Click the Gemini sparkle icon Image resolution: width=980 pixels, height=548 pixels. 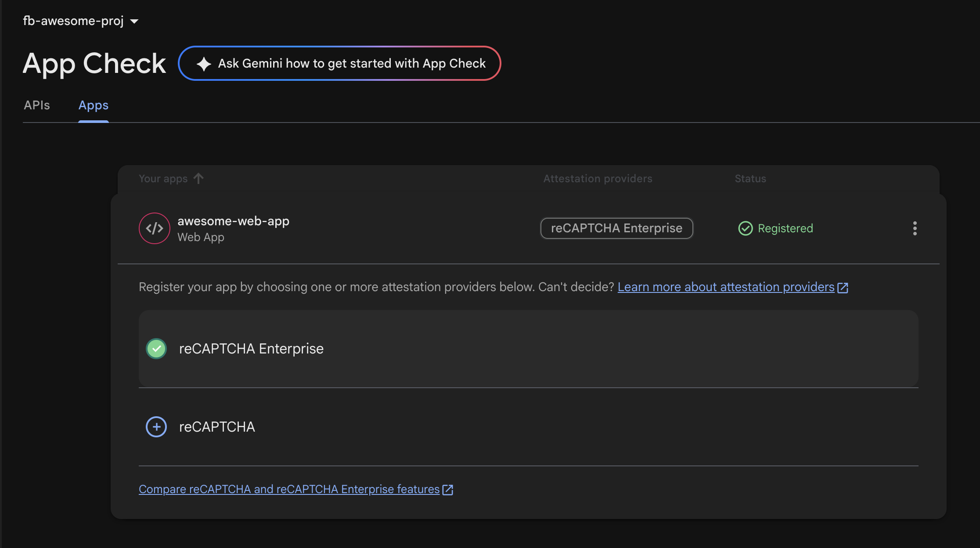click(204, 64)
